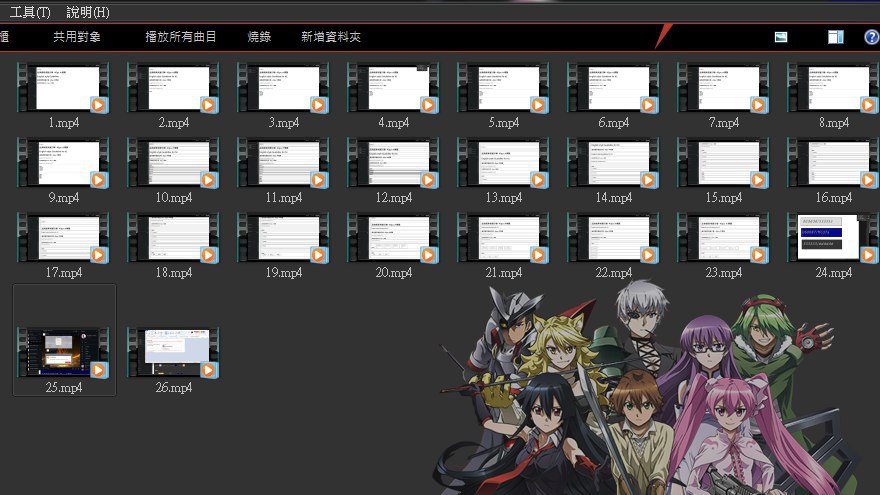Click the 12.mp4 file icon
This screenshot has height=495, width=880.
point(393,162)
